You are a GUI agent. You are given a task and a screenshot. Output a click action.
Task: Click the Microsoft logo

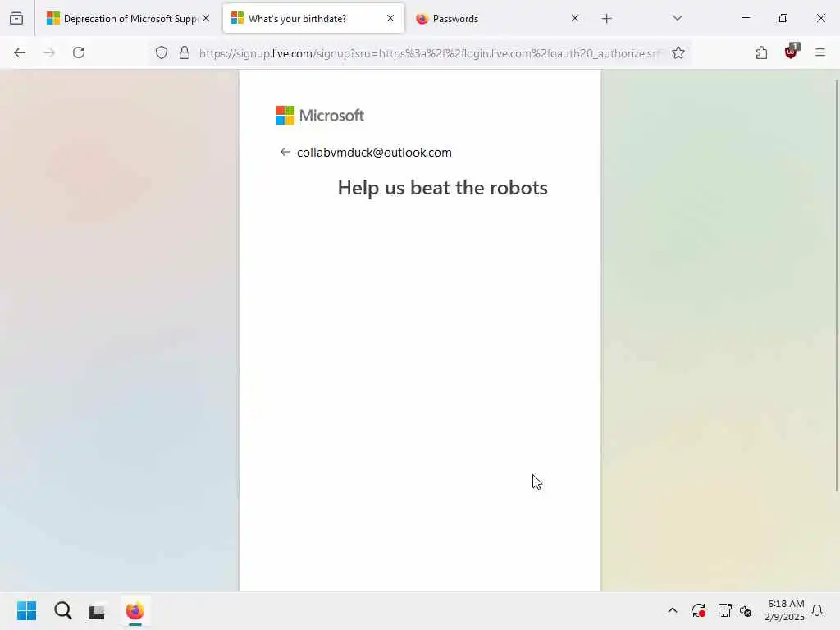[320, 115]
